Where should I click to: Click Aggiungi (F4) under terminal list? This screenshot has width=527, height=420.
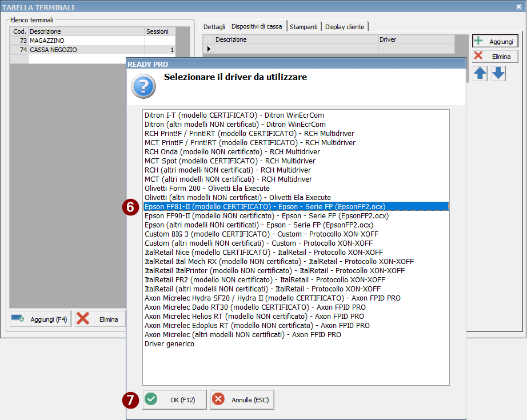[40, 319]
